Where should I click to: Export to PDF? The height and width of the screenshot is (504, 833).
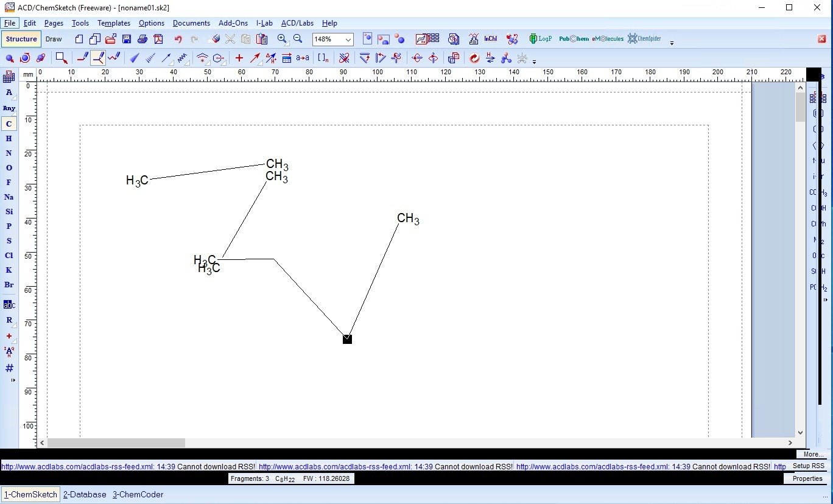[x=158, y=39]
